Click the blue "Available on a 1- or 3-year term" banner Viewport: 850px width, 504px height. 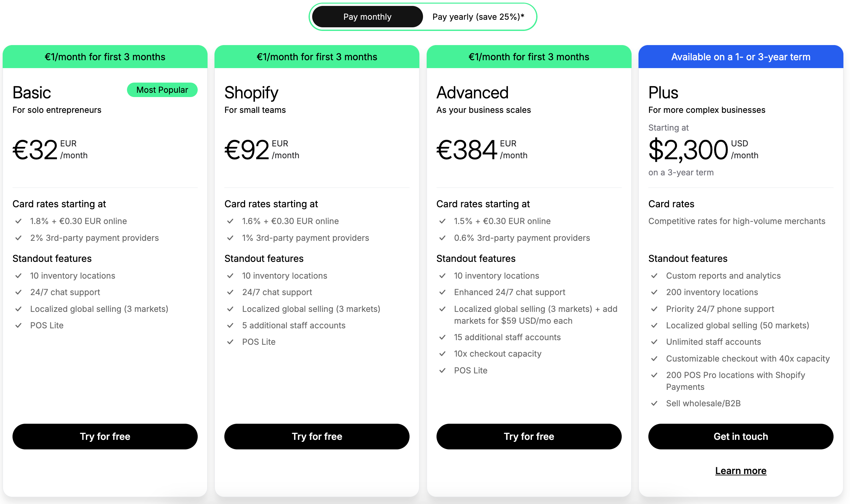(740, 57)
